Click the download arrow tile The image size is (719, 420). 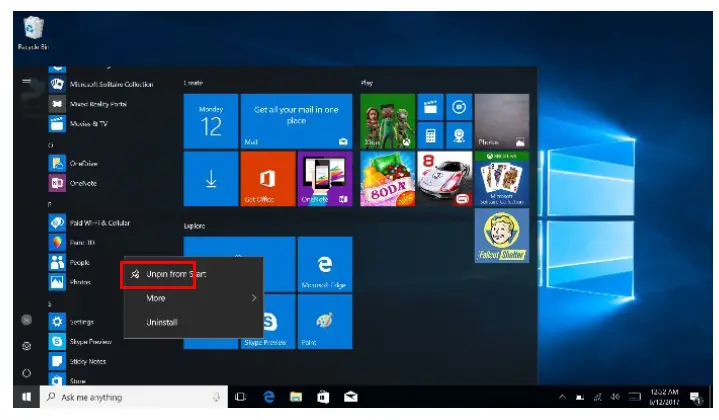tap(211, 178)
